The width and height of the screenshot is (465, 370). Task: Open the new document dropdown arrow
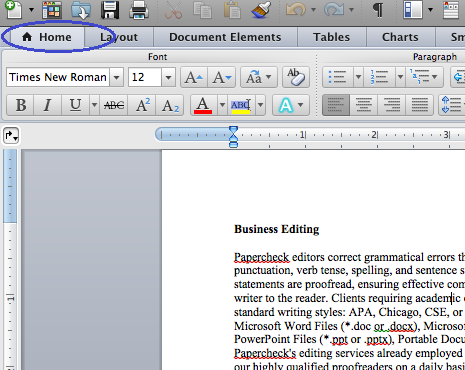pos(31,9)
